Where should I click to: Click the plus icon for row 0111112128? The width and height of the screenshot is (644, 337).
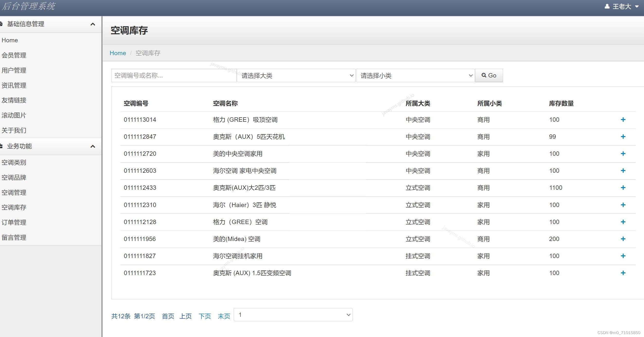click(623, 222)
